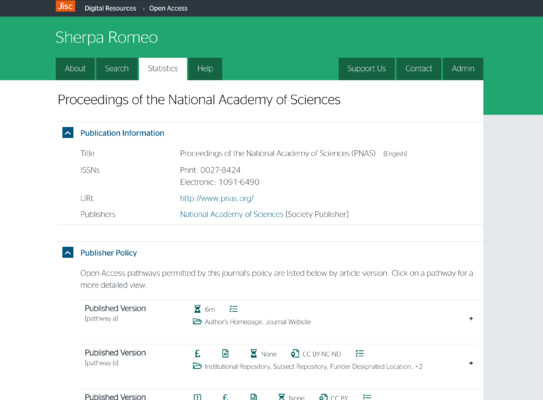Click Open Access in the top bar
The height and width of the screenshot is (400, 543).
click(168, 8)
